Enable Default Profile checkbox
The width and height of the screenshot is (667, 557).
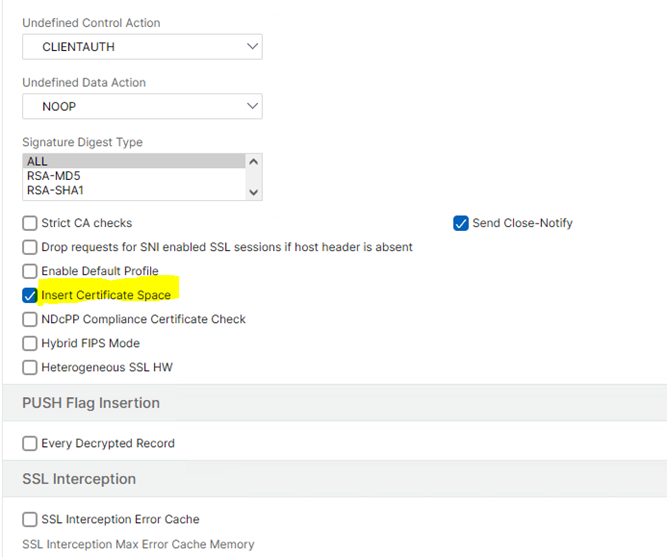(30, 271)
